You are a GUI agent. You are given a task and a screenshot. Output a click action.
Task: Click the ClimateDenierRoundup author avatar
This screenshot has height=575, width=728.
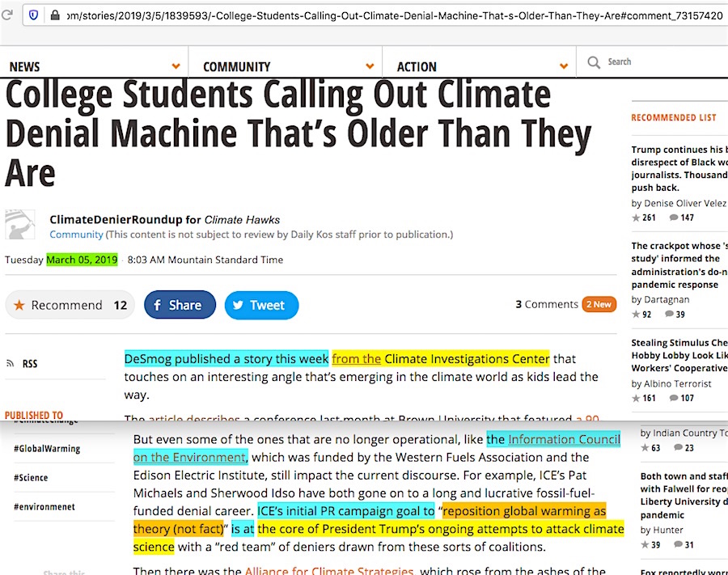(x=20, y=224)
